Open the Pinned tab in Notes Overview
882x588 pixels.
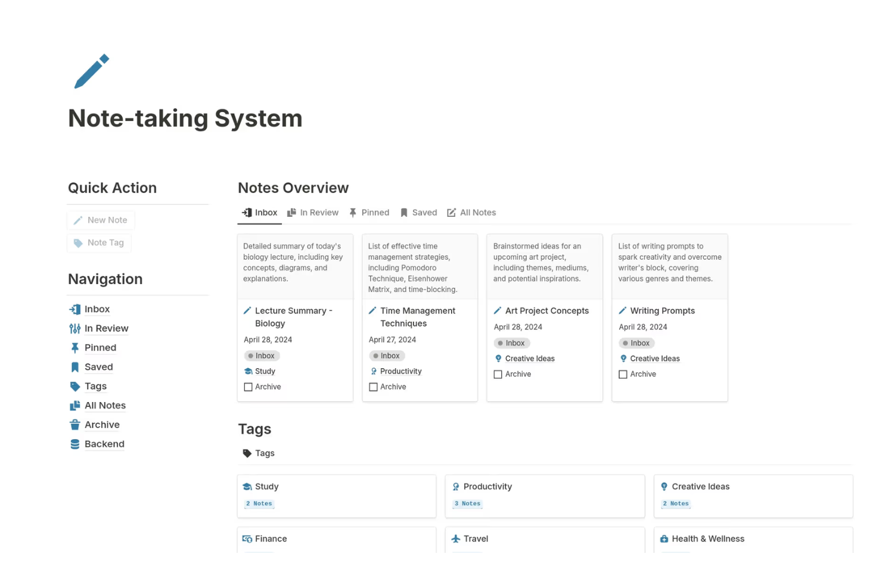[x=369, y=213]
